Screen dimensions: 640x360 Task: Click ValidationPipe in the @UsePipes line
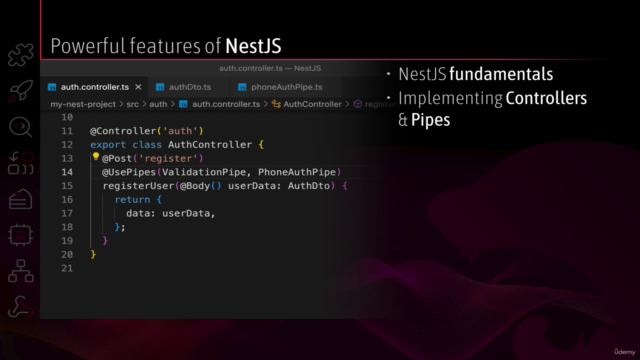click(x=204, y=172)
